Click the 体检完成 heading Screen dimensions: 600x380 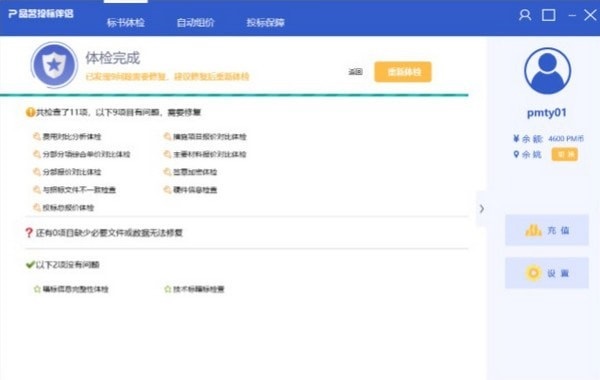[112, 58]
